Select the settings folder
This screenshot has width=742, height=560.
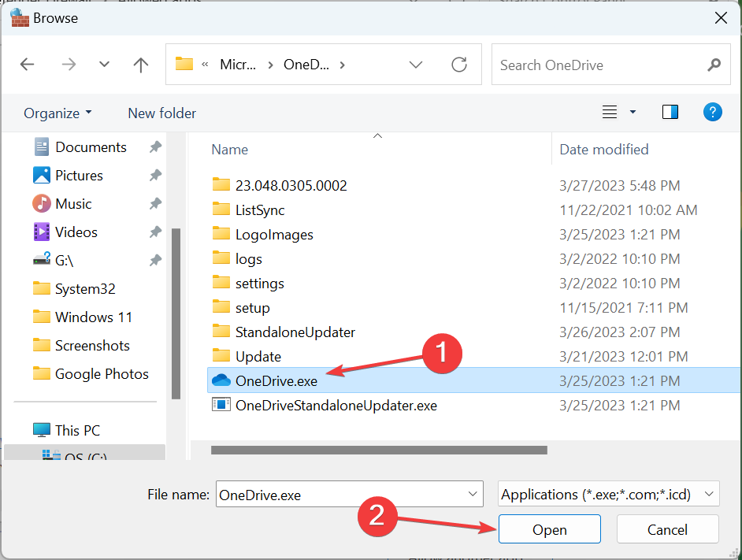259,284
